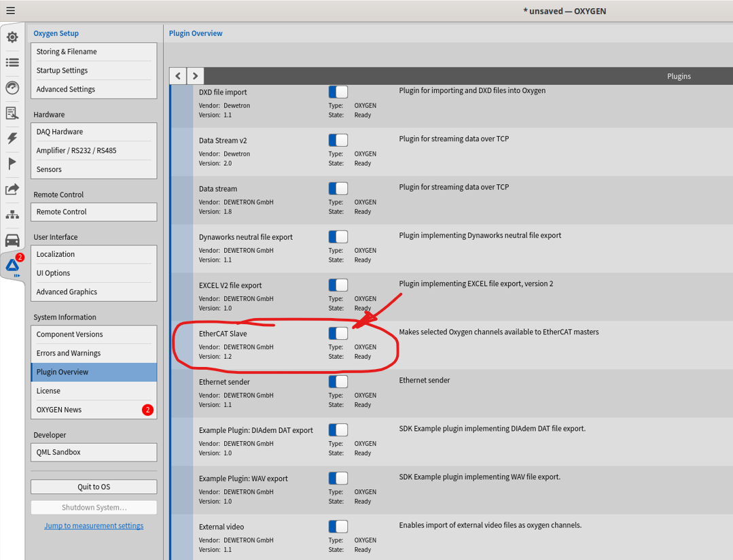Open the export share icon in sidebar

(x=12, y=189)
